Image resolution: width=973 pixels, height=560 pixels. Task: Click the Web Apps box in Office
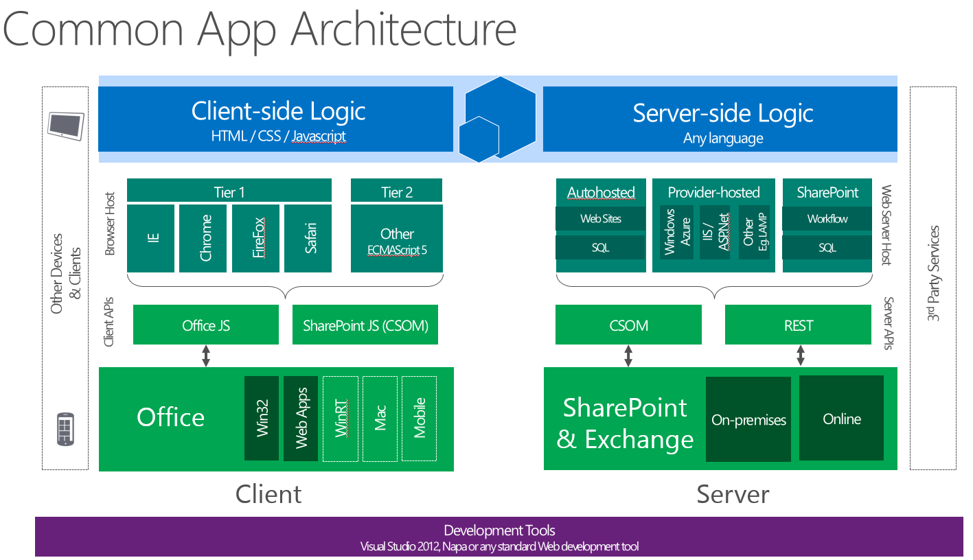(301, 418)
